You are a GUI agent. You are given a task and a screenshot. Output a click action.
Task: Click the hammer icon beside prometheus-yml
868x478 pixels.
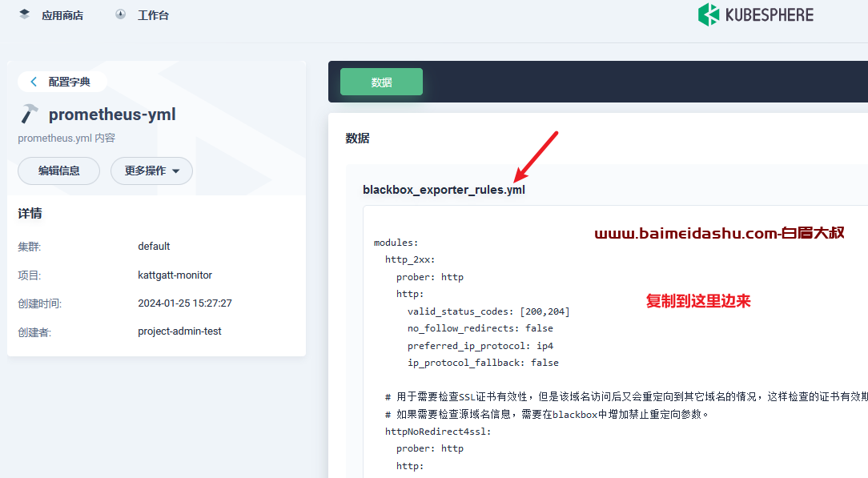click(x=29, y=114)
